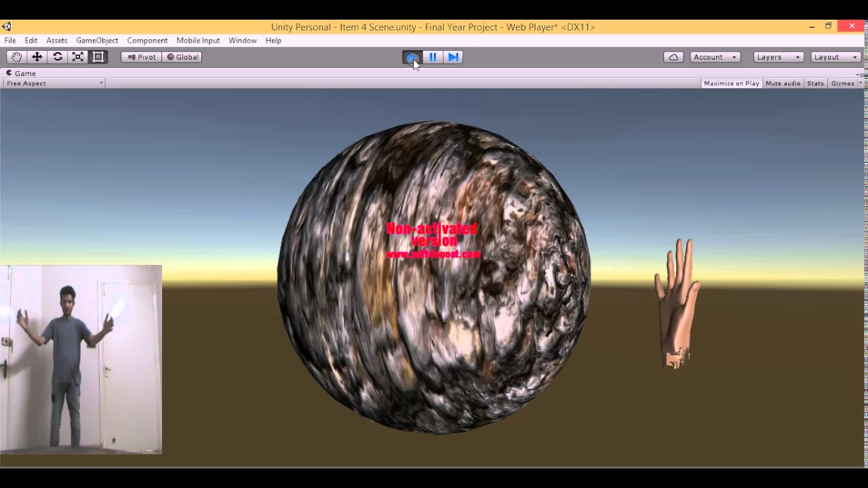868x488 pixels.
Task: Select the Move tool
Action: point(37,57)
